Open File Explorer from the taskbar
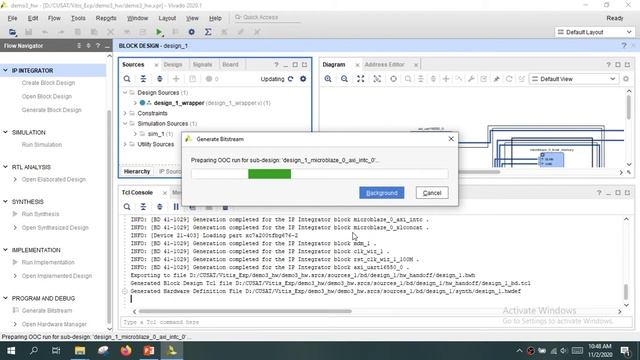Image resolution: width=640 pixels, height=360 pixels. 80,351
